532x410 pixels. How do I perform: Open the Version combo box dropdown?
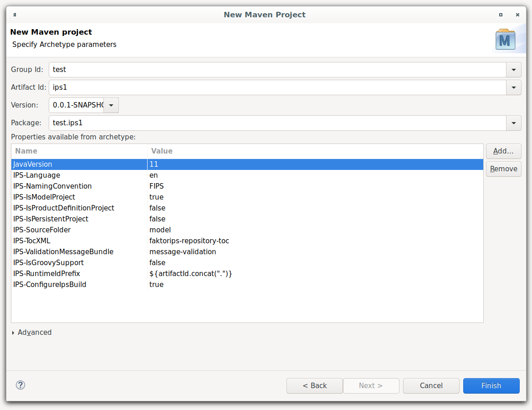[111, 105]
